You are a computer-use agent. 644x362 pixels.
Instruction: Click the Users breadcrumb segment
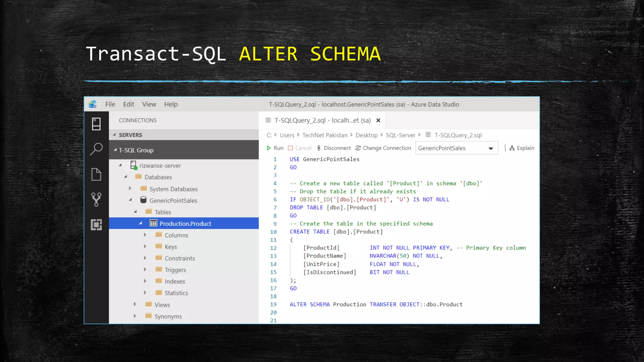point(287,135)
